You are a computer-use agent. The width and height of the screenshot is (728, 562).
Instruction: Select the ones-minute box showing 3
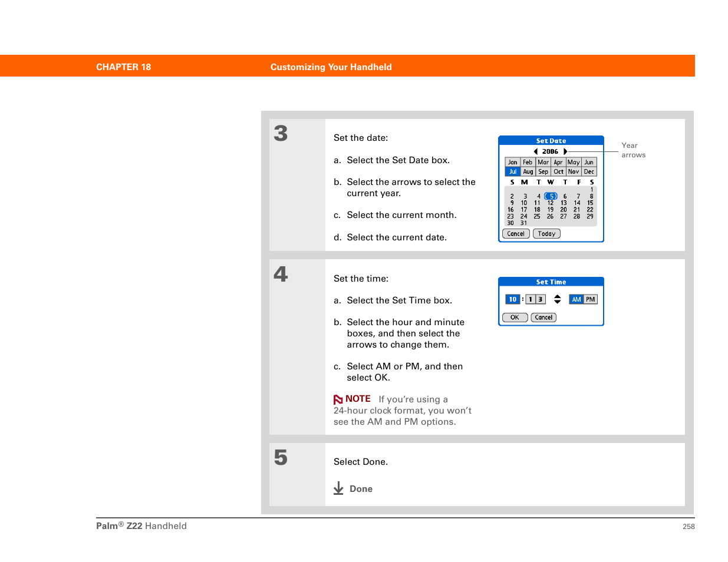point(541,299)
